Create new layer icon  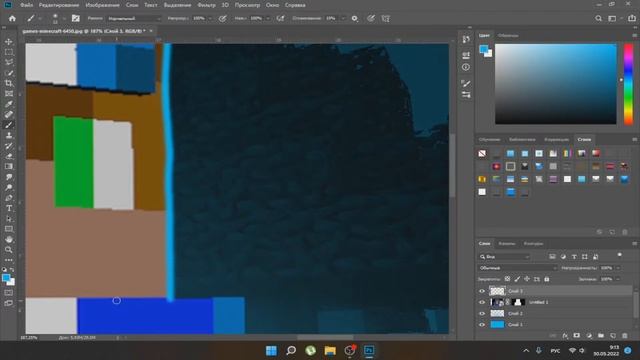tap(613, 336)
